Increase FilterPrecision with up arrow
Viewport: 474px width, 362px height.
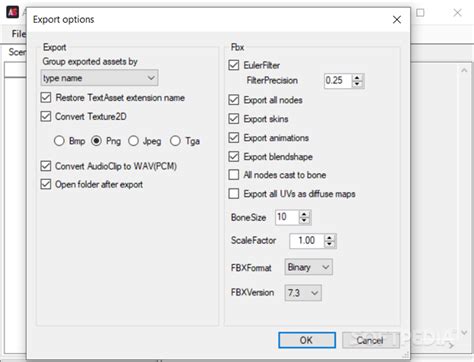tap(357, 78)
